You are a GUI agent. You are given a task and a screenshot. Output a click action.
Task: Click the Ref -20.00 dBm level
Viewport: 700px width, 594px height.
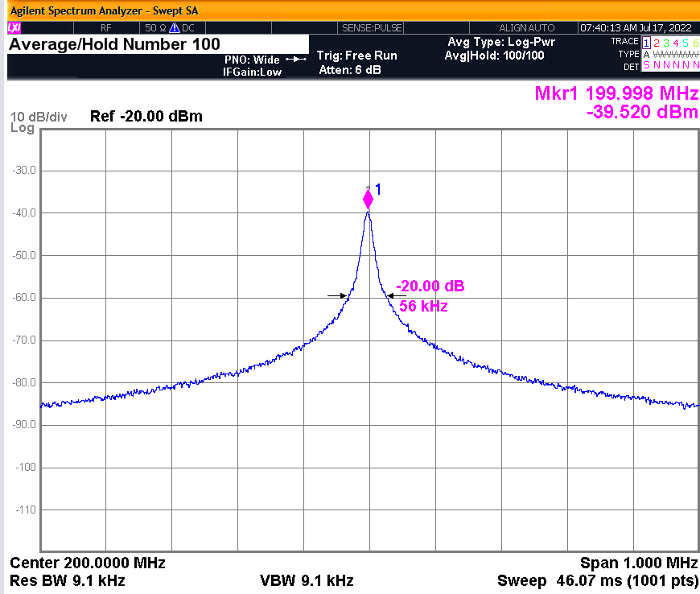coord(146,117)
